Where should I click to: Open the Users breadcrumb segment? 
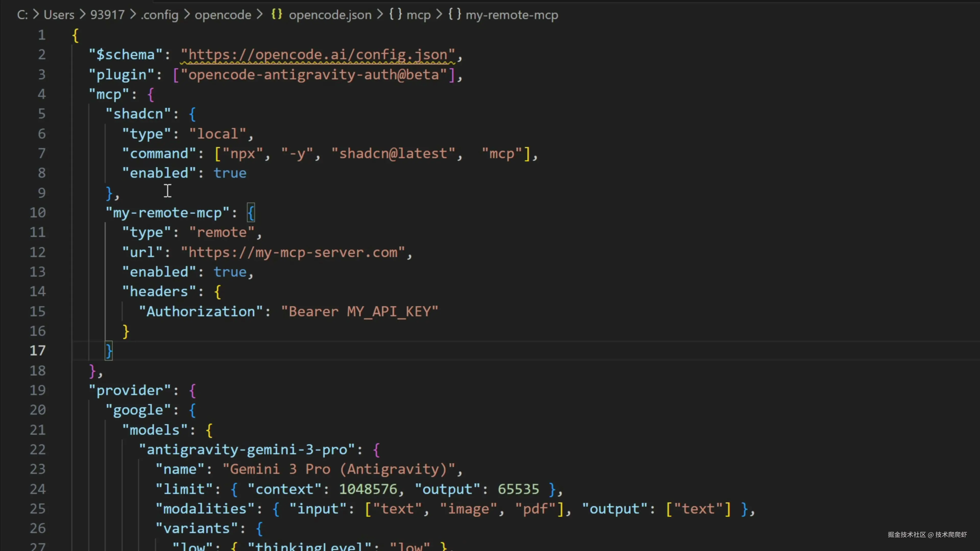pyautogui.click(x=59, y=15)
